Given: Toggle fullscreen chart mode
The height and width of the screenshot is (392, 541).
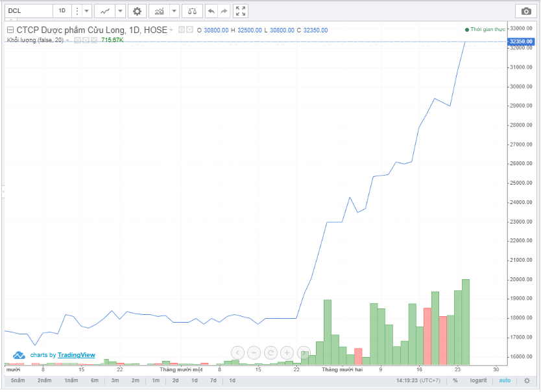Looking at the screenshot, I should pyautogui.click(x=241, y=11).
